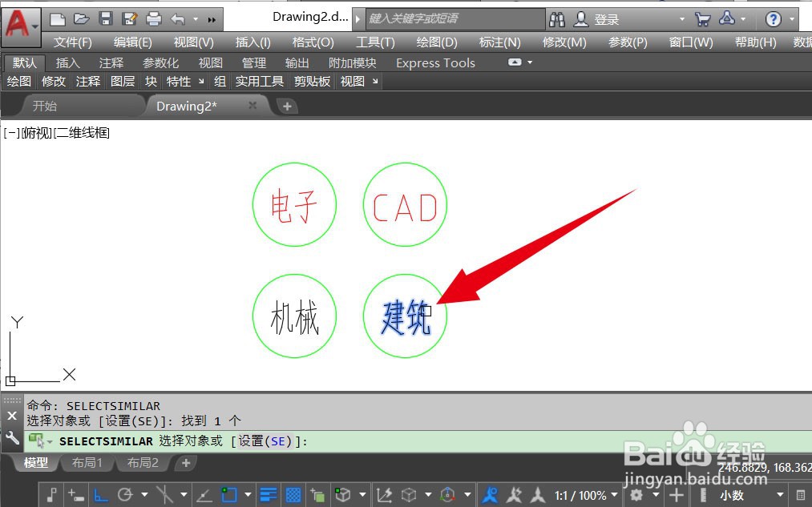Open the 格式(O) menu
The height and width of the screenshot is (507, 812).
313,42
